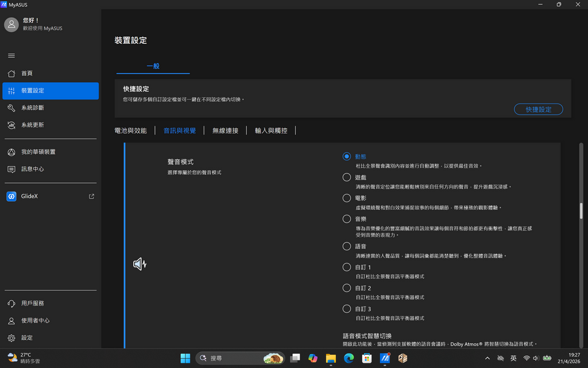Screen dimensions: 588x368
Task: Select the 自訂 2 sound mode
Action: [x=346, y=288]
